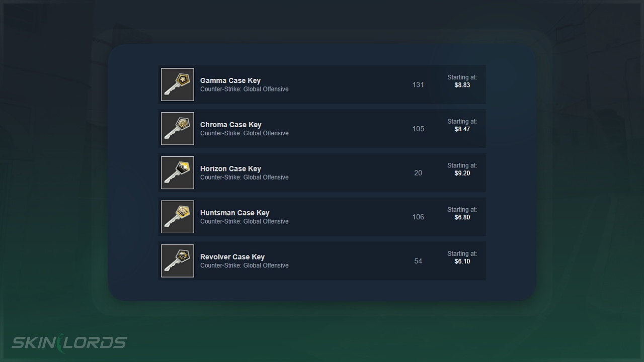Click the SkinLords logo
The image size is (644, 362).
[69, 342]
